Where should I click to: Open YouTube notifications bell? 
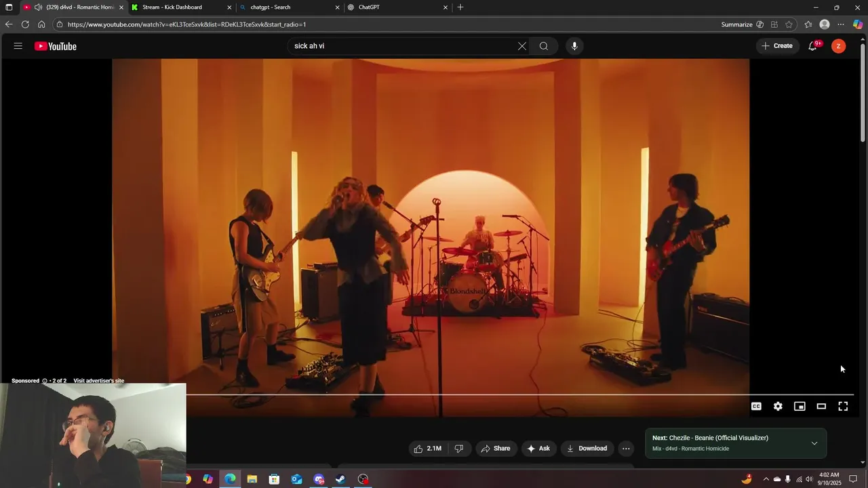pos(812,46)
